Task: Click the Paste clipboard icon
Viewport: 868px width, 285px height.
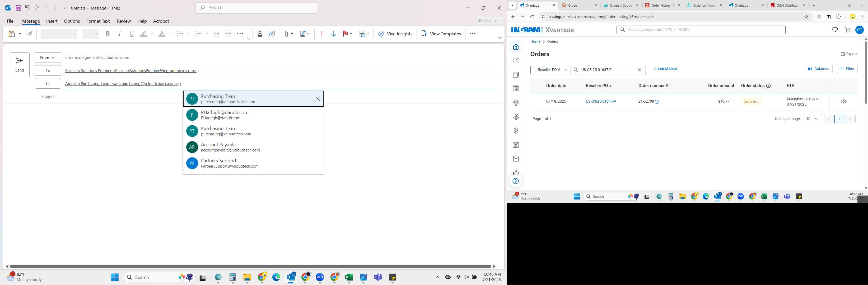Action: tap(12, 34)
